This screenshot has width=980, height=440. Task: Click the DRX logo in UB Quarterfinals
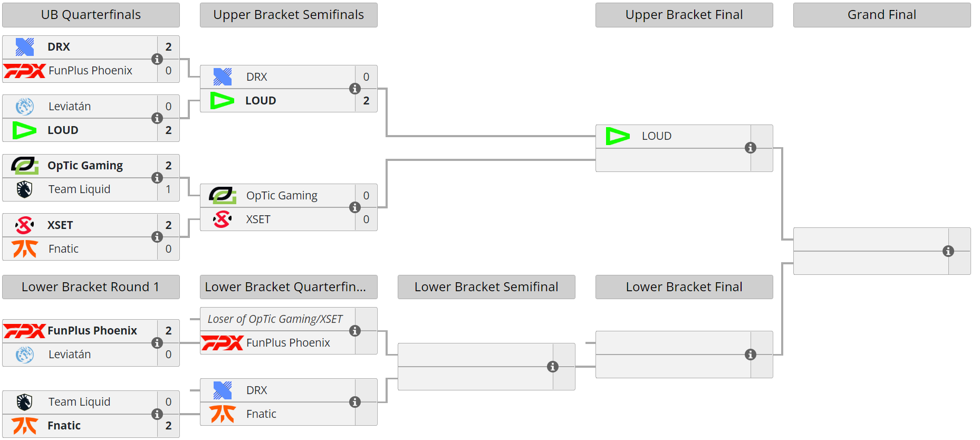(x=25, y=47)
